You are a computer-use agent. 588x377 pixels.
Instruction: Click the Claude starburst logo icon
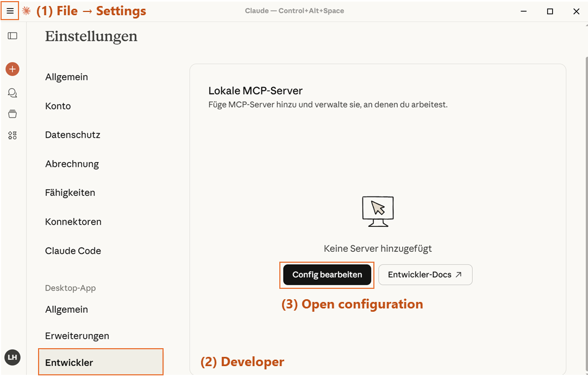tap(26, 11)
